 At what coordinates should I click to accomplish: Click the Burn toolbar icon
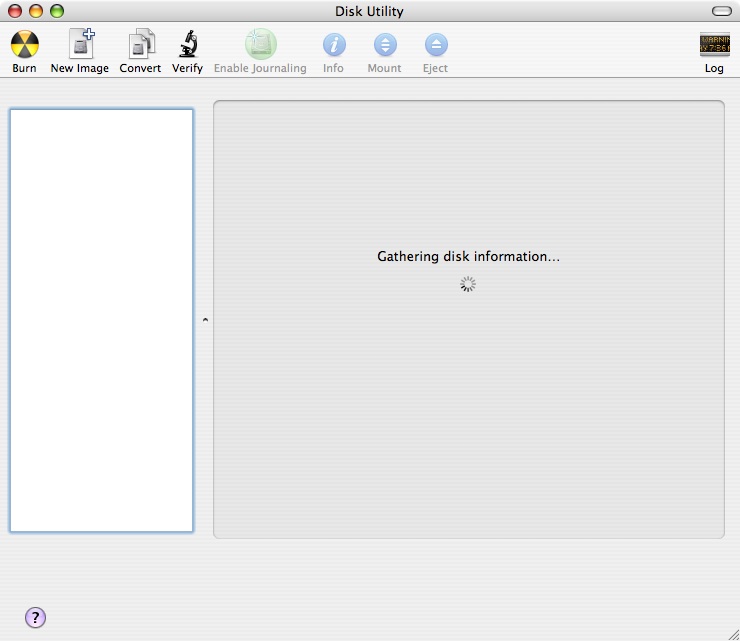25,44
